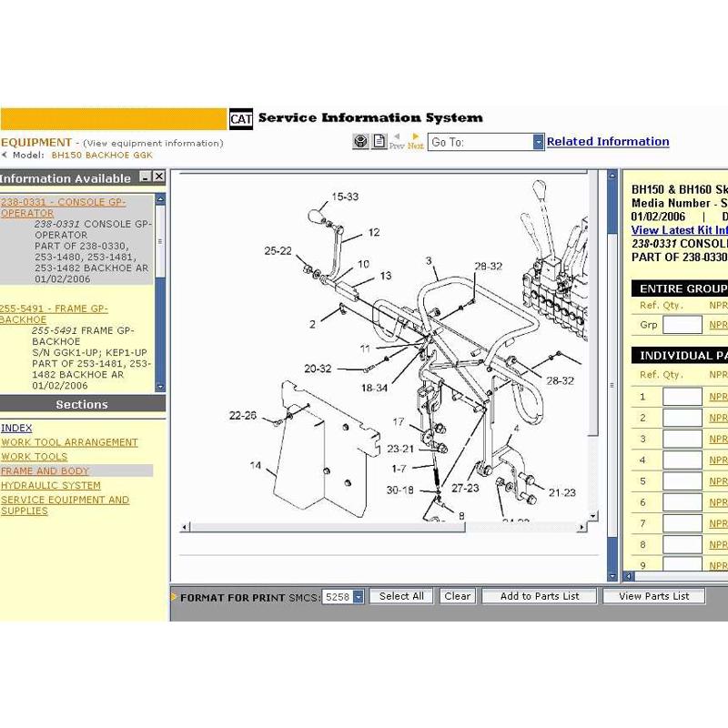Click center pane scrollbar down arrow
The height and width of the screenshot is (728, 728).
[612, 576]
